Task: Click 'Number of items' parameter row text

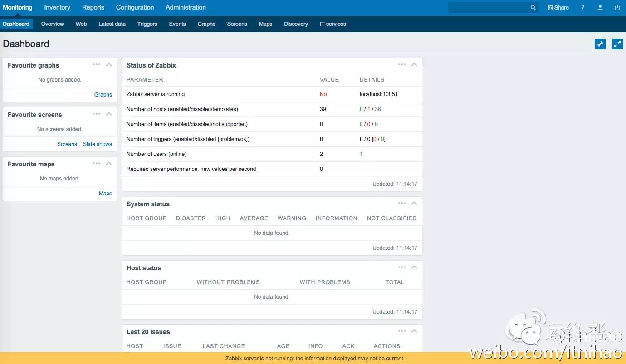Action: [187, 124]
